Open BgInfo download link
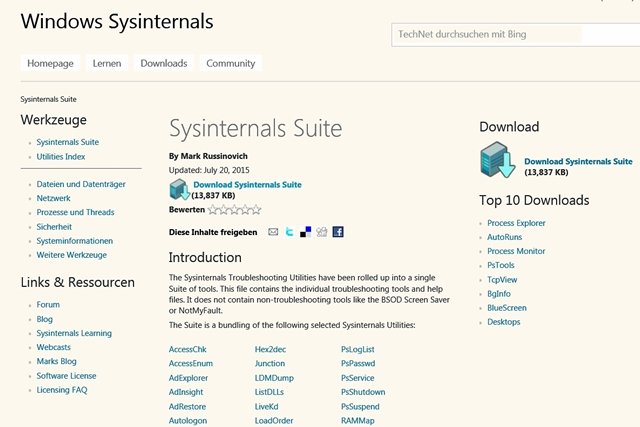Screen dimensions: 640x427 (x=499, y=294)
